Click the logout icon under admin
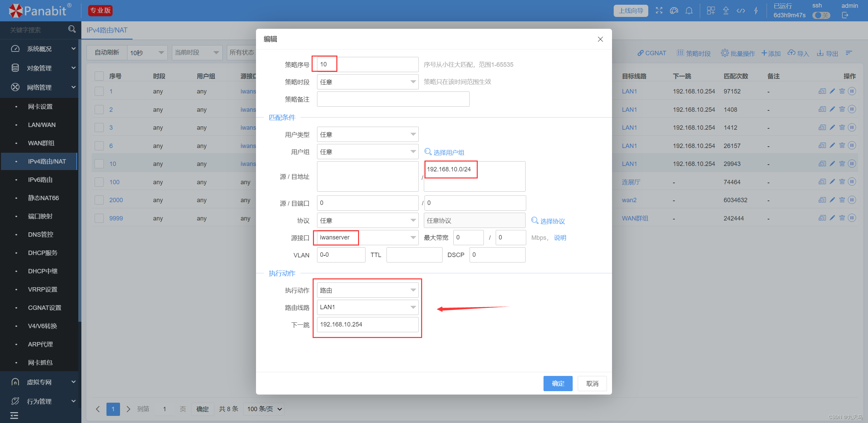This screenshot has width=868, height=423. coord(845,15)
